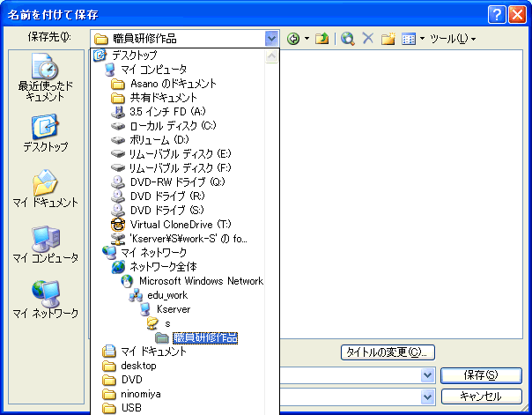This screenshot has width=532, height=415.
Task: Select Virtual CloneDrive (T:)
Action: pyautogui.click(x=172, y=225)
